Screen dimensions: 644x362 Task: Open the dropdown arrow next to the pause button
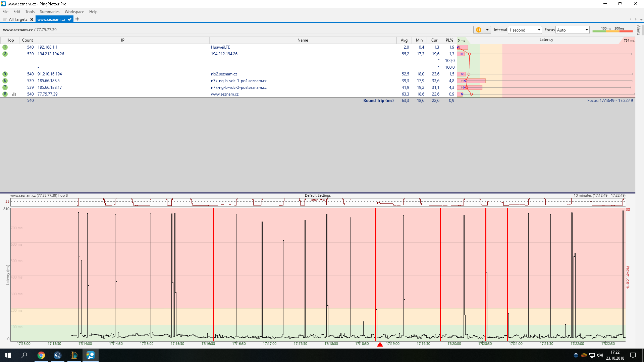487,30
